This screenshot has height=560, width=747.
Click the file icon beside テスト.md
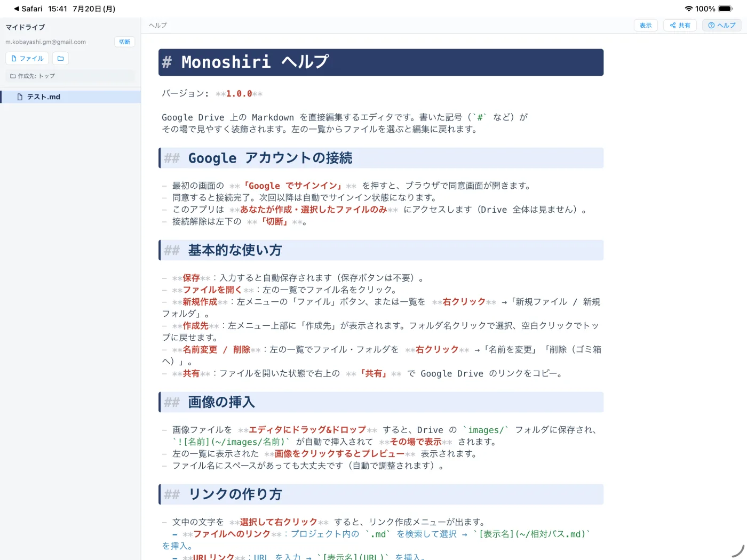click(20, 97)
